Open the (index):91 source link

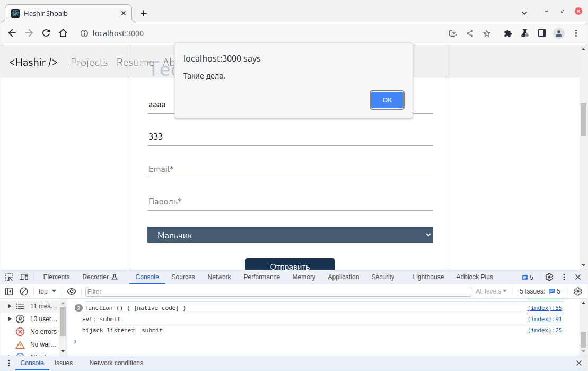point(545,319)
